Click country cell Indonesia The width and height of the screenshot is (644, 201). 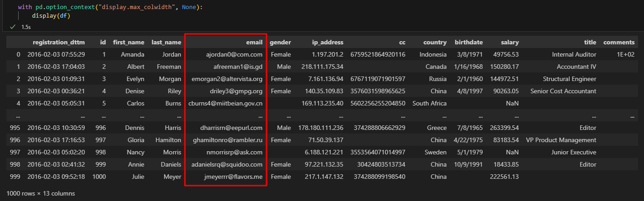coord(434,54)
